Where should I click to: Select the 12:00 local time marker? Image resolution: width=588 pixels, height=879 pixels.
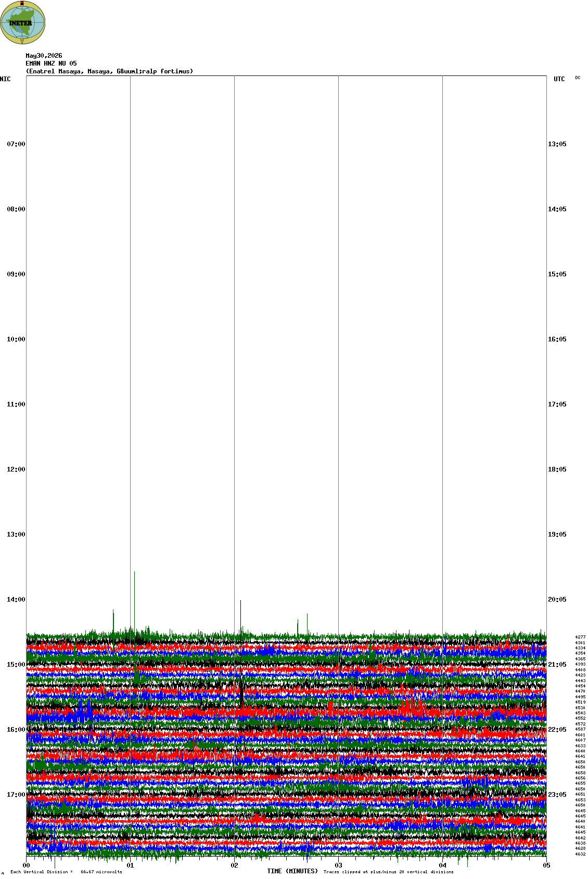[16, 469]
